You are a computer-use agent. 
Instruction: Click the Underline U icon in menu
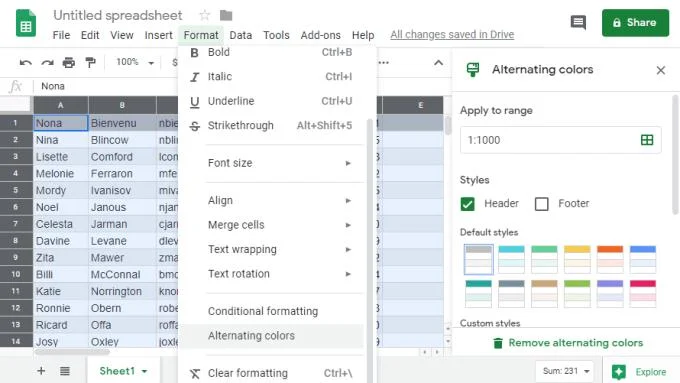pos(195,102)
